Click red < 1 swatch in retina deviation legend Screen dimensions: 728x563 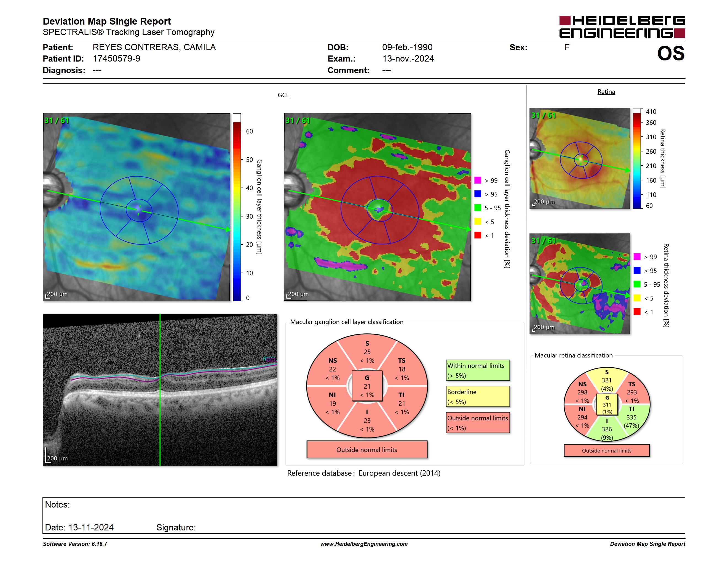[x=637, y=312]
